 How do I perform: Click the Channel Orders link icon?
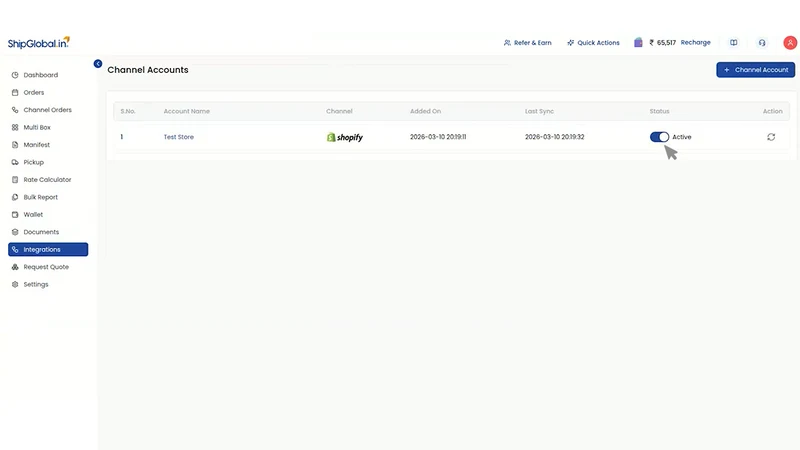click(15, 110)
